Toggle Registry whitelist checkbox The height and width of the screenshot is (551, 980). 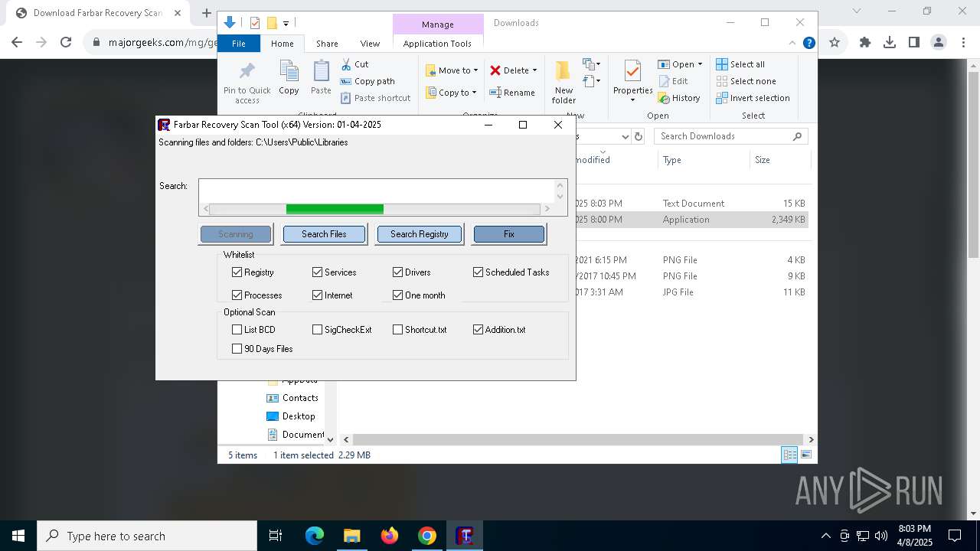(237, 272)
